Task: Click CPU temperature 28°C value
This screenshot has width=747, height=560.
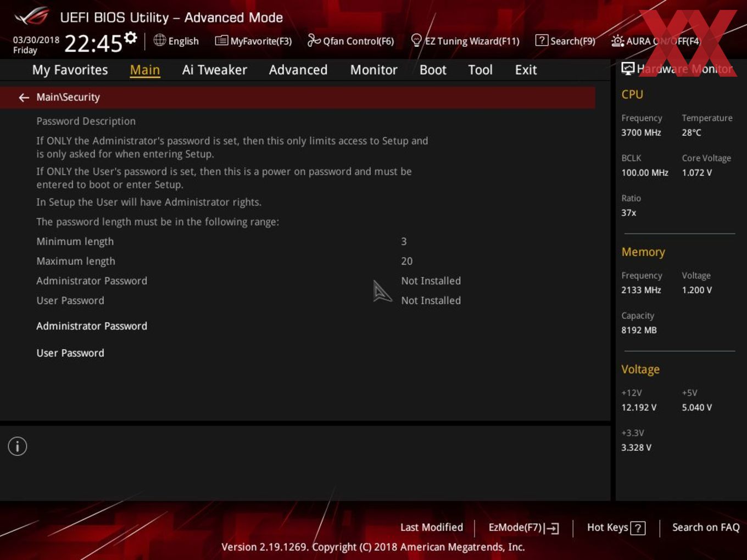Action: coord(692,132)
